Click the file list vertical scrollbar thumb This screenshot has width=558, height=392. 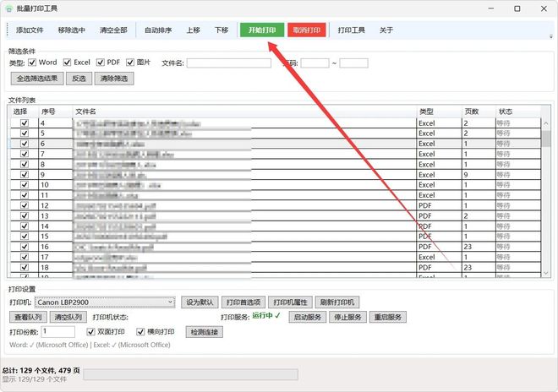pos(546,139)
